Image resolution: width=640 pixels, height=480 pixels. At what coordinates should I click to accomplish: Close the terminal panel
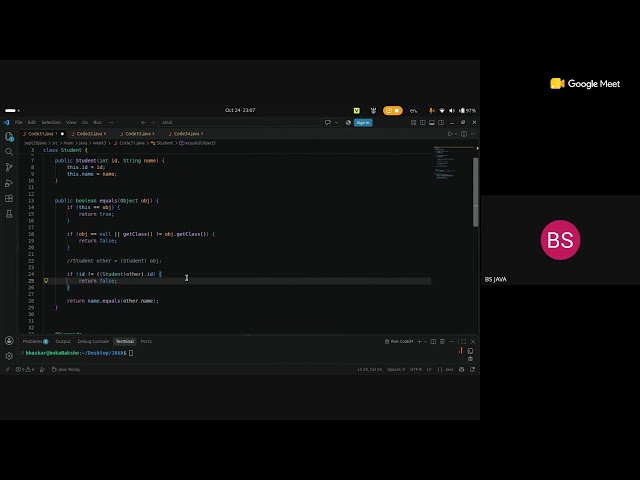point(473,341)
